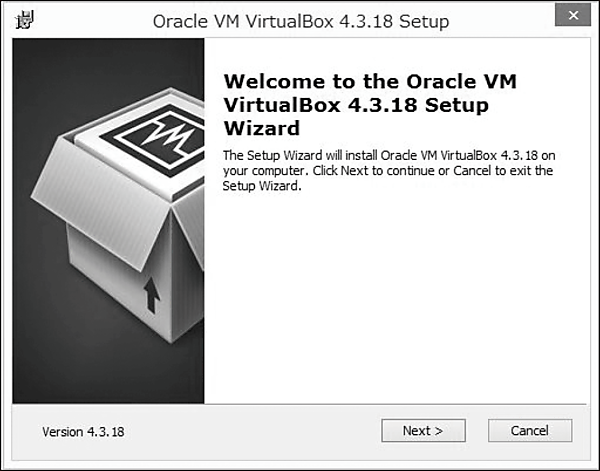Click the word 'Wizard' in the heading

pos(261,128)
